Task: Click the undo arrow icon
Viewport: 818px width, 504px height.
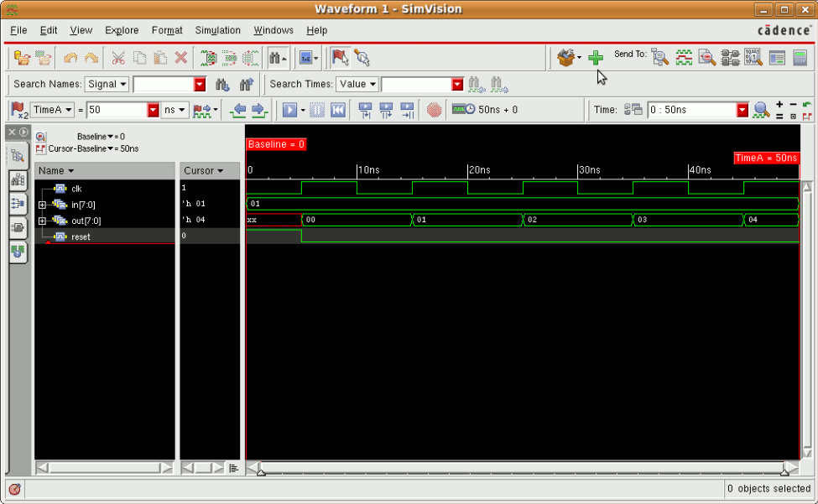Action: tap(70, 57)
